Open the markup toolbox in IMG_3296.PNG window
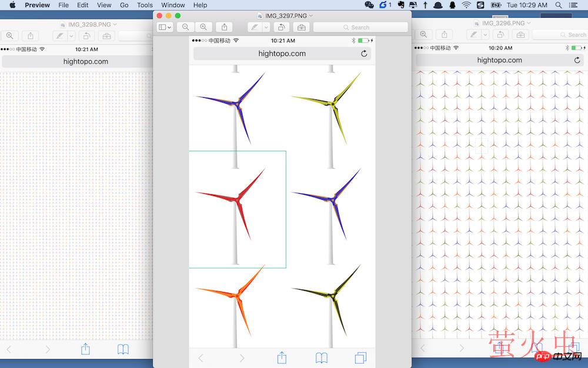 pos(519,35)
